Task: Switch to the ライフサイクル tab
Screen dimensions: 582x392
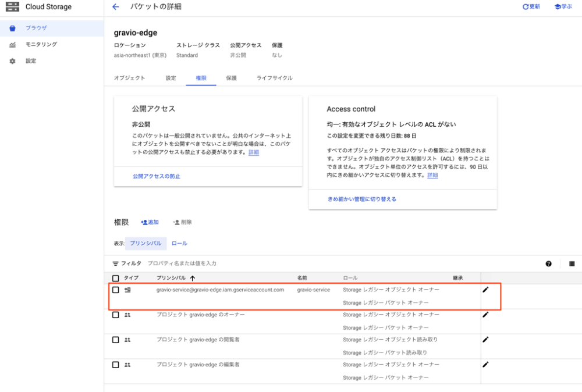Action: coord(274,78)
